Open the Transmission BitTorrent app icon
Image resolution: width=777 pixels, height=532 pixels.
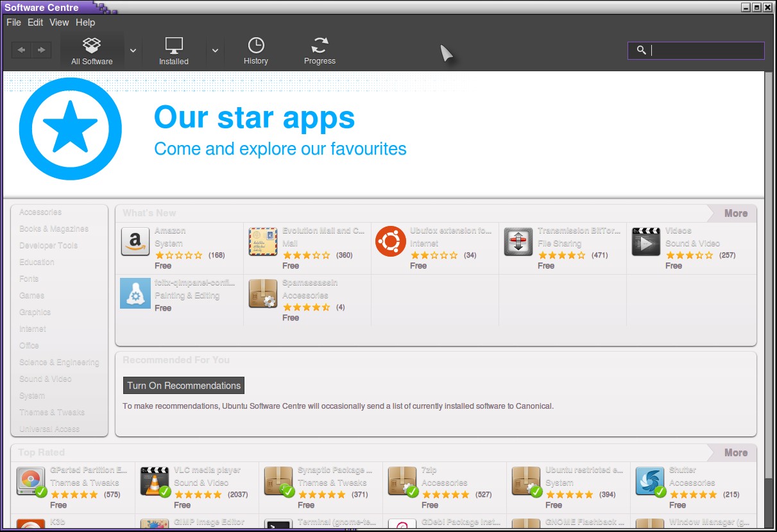[x=518, y=242]
